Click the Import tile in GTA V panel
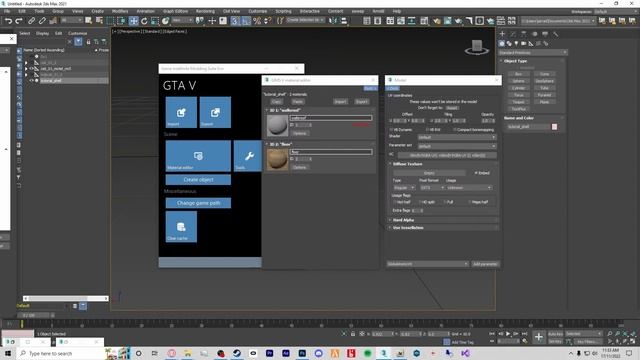This screenshot has width=640, height=360. pos(181,112)
